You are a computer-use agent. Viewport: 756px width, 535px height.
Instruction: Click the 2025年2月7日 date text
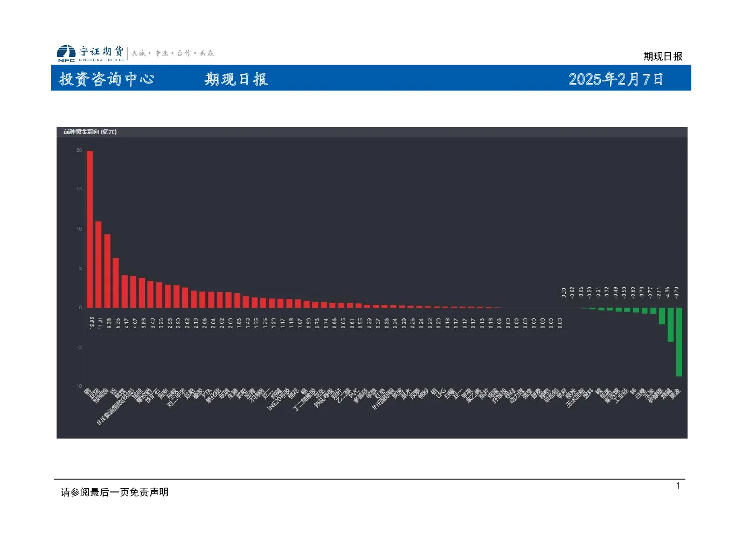(x=616, y=79)
